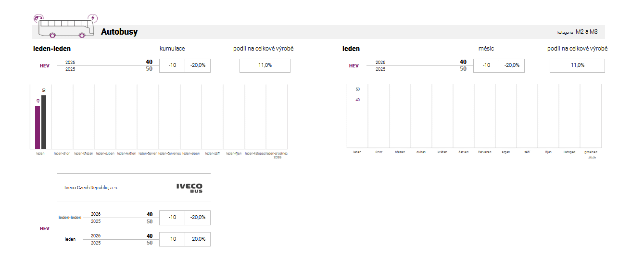Click the HEV label in the Iveco section
644x259 pixels.
(44, 229)
